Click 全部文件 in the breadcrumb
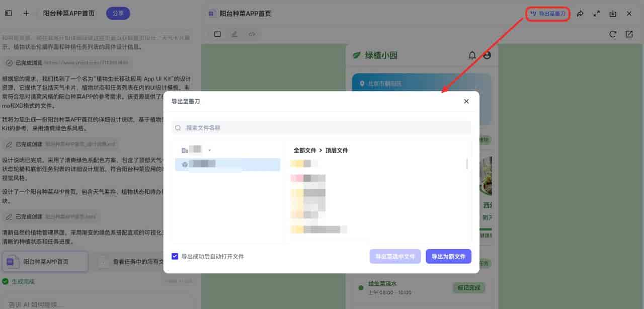This screenshot has height=309, width=644. pyautogui.click(x=305, y=150)
